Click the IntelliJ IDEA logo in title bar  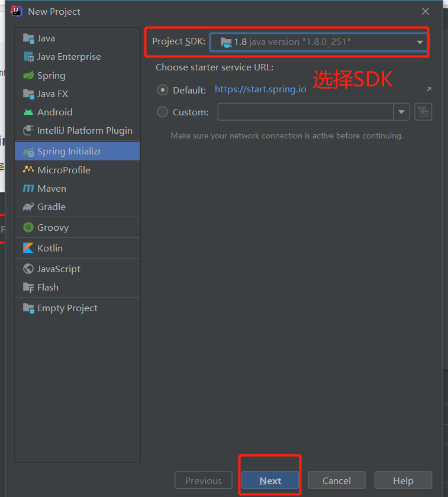17,11
